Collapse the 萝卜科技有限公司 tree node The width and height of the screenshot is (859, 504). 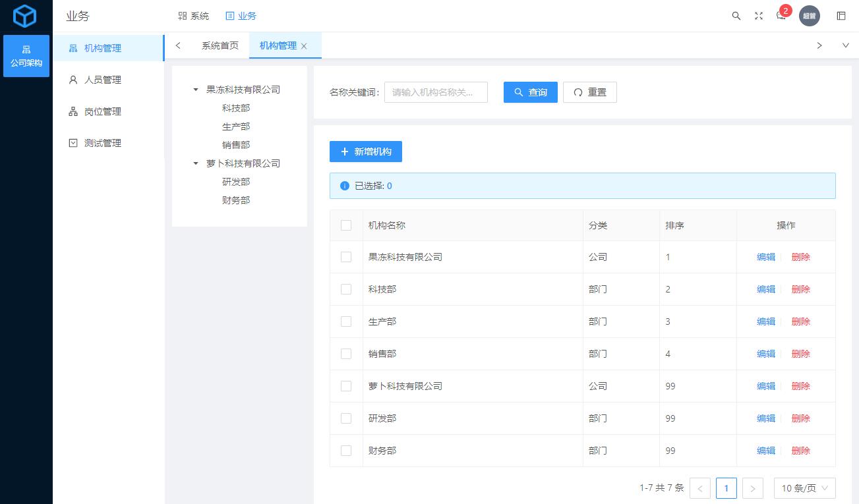pos(194,163)
